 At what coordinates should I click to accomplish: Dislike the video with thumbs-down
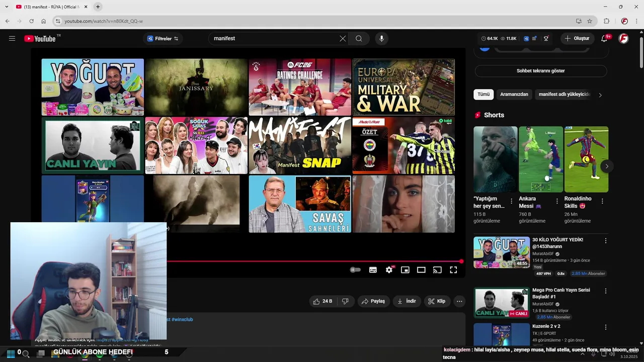(x=345, y=301)
